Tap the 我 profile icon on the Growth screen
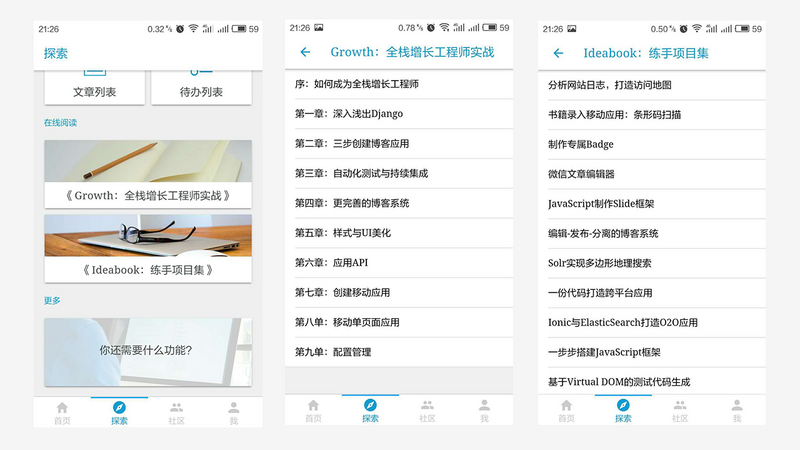This screenshot has width=800, height=450. click(x=485, y=405)
